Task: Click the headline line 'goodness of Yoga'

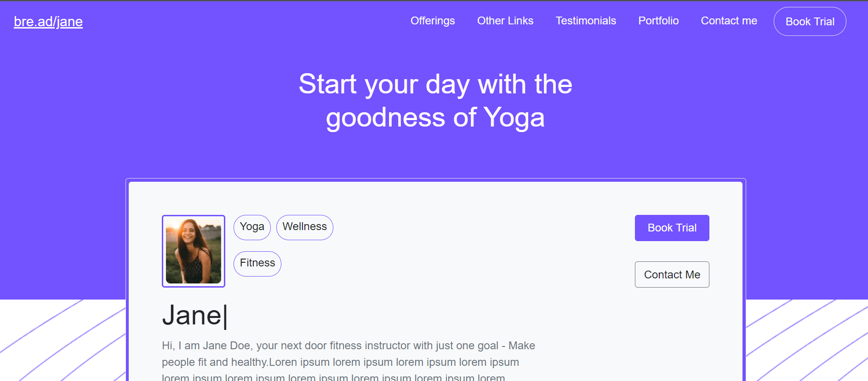Action: 435,118
